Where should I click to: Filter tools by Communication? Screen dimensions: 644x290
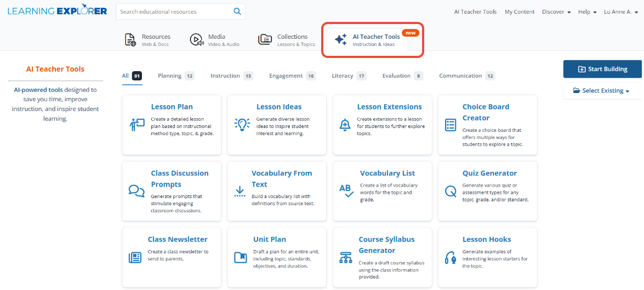coord(467,76)
